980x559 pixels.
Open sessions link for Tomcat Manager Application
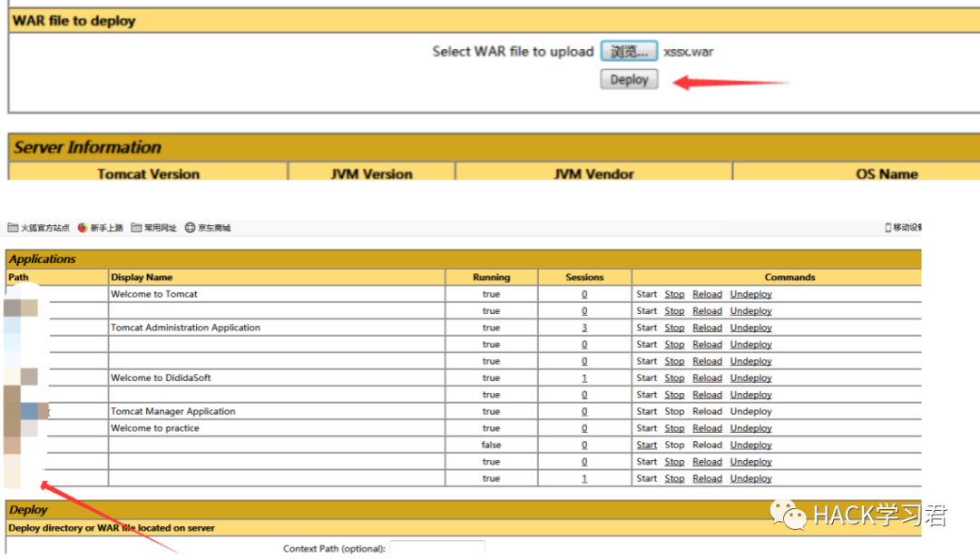pos(584,411)
